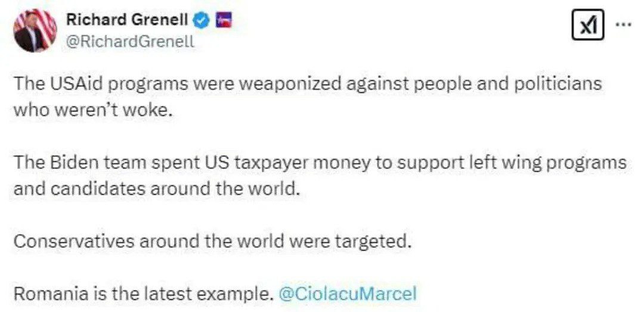Click the 'Romania is the latest example.' text
This screenshot has height=312, width=644.
click(x=143, y=294)
